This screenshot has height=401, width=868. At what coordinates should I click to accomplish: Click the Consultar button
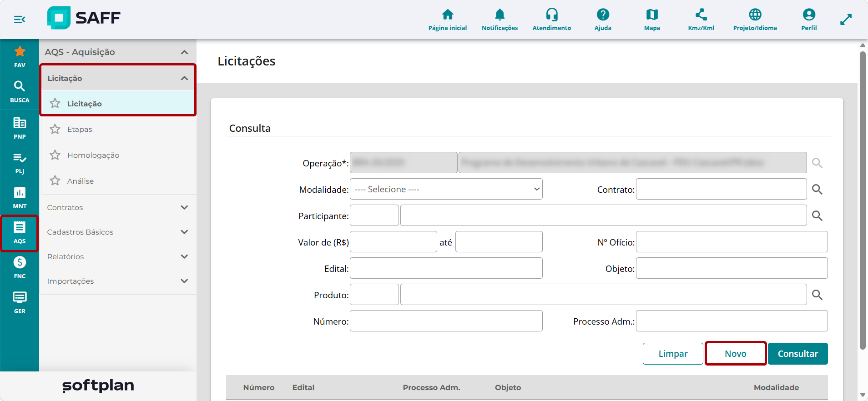(x=797, y=354)
